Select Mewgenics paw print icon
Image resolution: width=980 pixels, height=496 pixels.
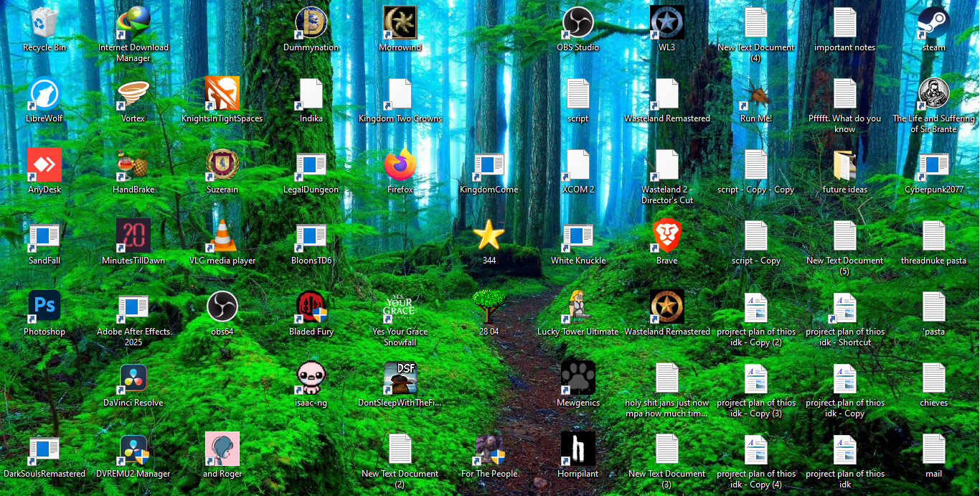[578, 378]
